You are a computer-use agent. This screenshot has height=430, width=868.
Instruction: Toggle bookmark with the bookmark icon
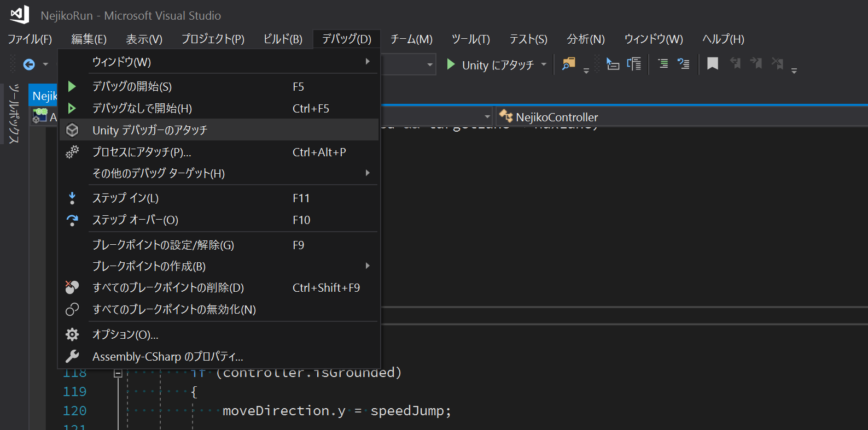point(713,64)
